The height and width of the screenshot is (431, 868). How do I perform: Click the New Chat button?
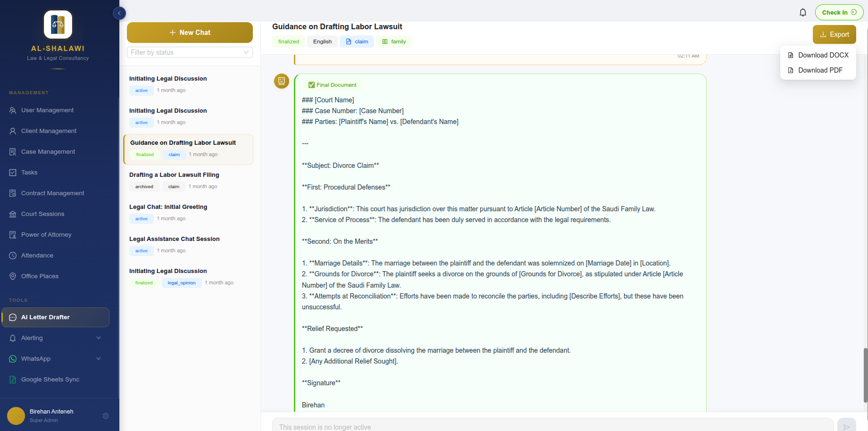click(x=190, y=32)
